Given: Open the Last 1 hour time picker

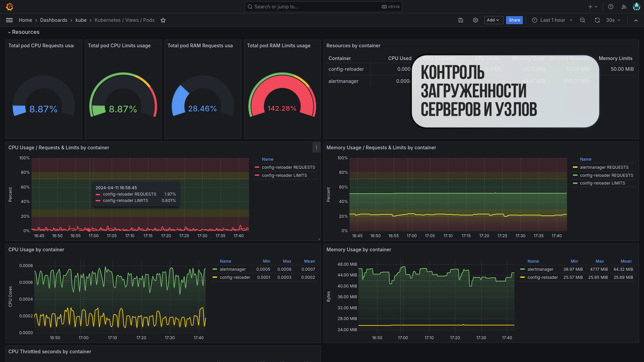Looking at the screenshot, I should pos(552,20).
